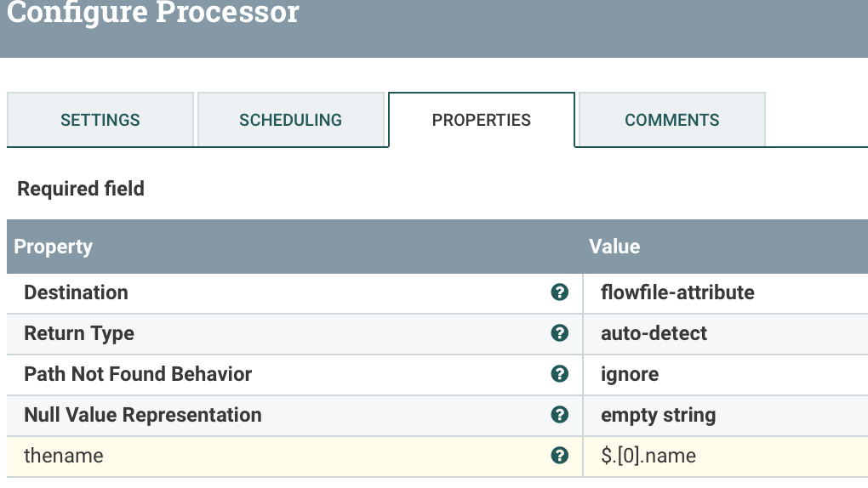Image resolution: width=868 pixels, height=488 pixels.
Task: Edit the $.[0].name value field
Action: tap(648, 456)
